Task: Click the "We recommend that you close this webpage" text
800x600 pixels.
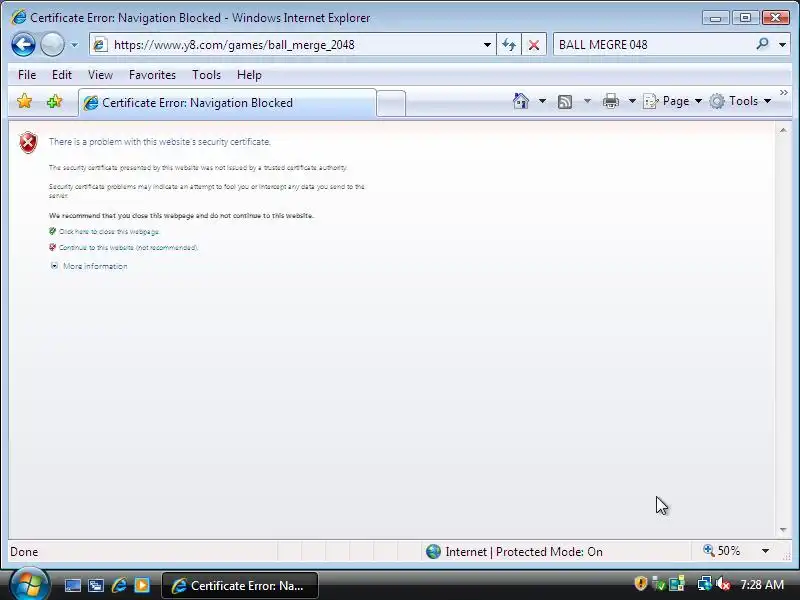Action: (x=181, y=215)
